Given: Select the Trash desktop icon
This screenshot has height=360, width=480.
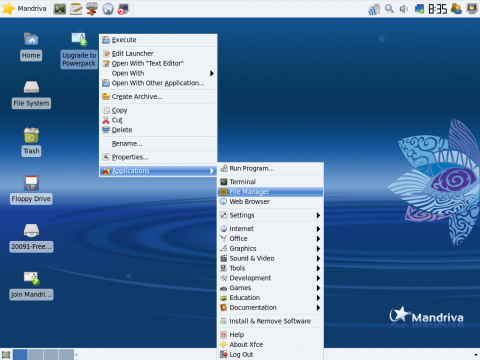Looking at the screenshot, I should tap(31, 142).
